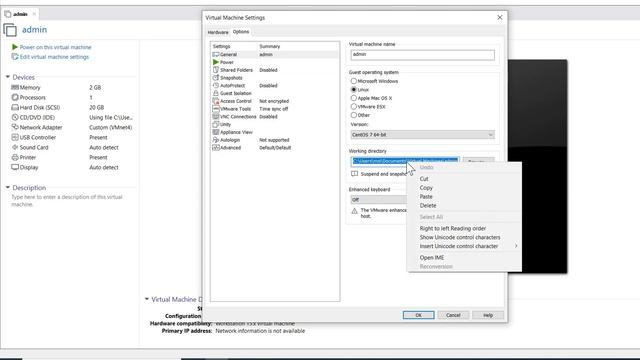Collapse the Description section

tap(7, 187)
